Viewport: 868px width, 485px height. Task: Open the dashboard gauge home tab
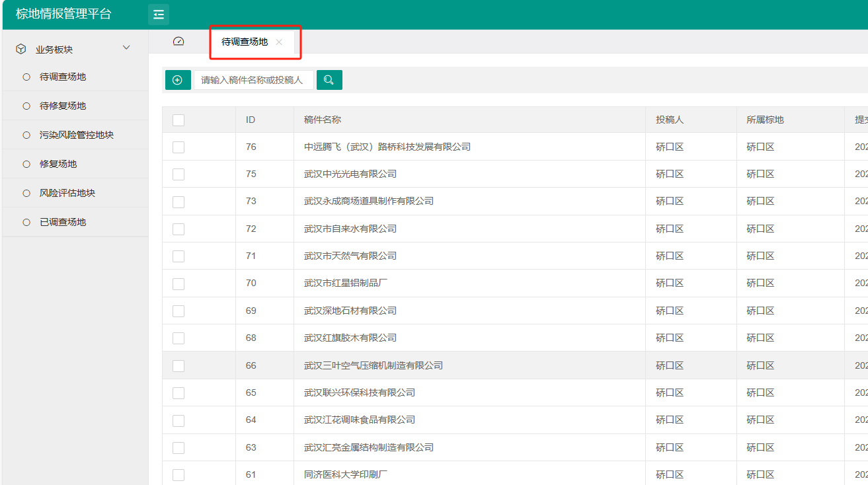click(x=178, y=42)
